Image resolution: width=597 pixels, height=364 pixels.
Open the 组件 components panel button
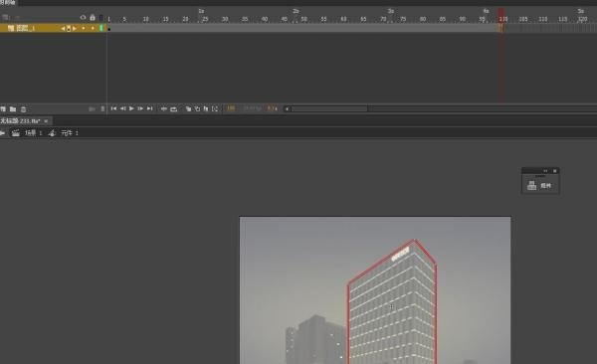540,185
